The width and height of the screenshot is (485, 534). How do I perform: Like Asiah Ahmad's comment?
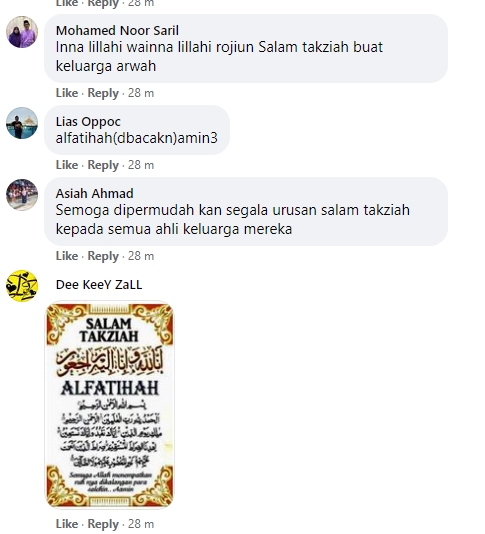tap(67, 256)
